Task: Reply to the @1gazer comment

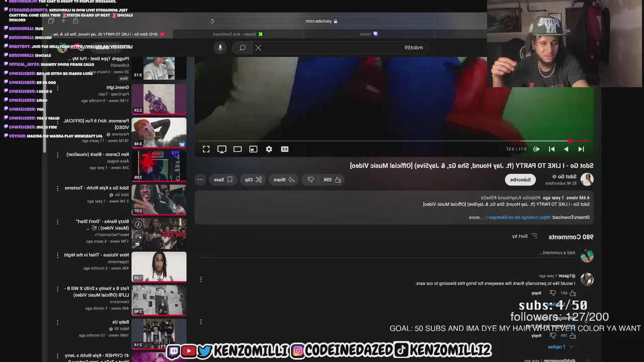Action: (x=536, y=293)
